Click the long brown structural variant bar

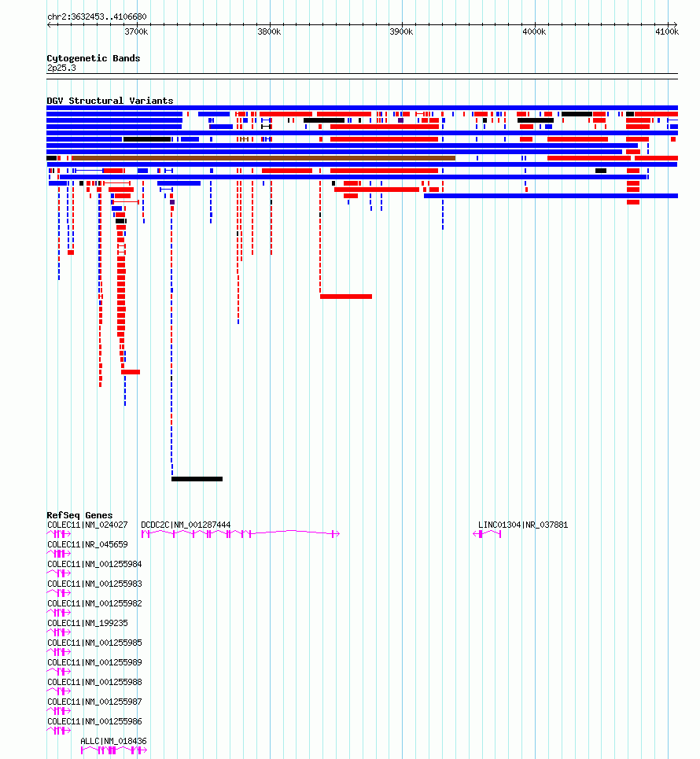click(x=263, y=158)
